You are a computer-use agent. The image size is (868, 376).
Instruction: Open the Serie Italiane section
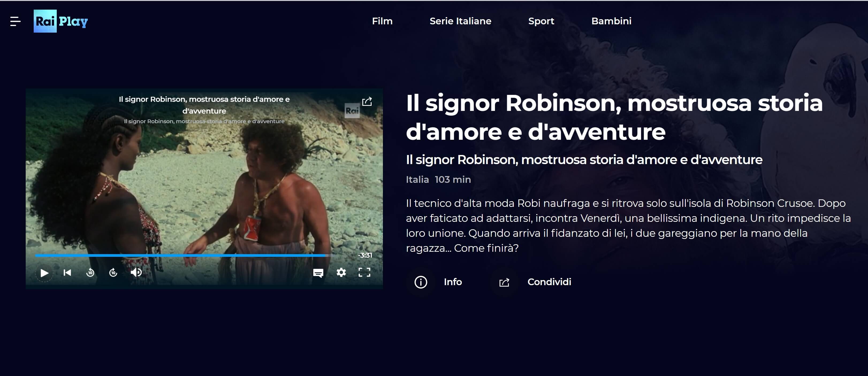click(x=460, y=21)
